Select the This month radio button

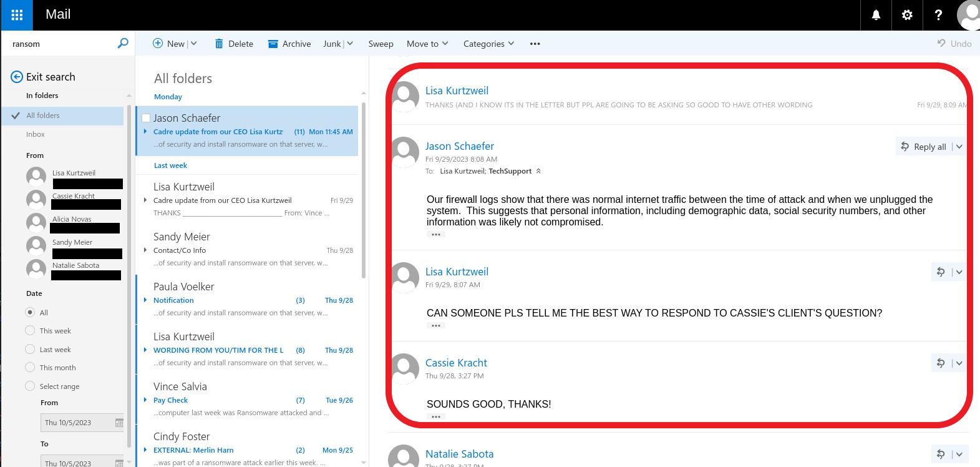[x=30, y=367]
